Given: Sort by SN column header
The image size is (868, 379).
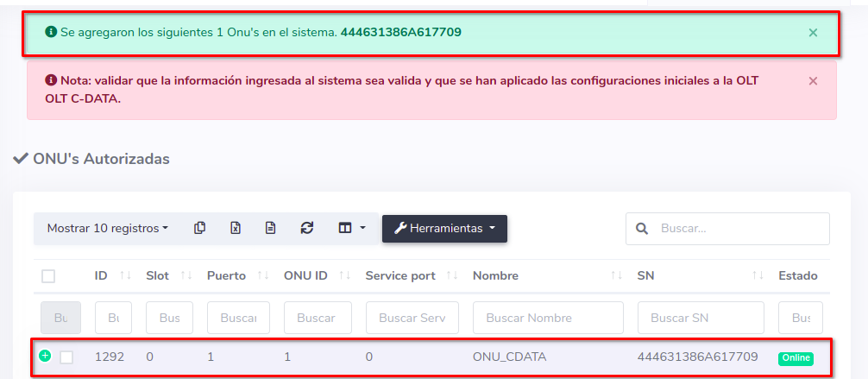Looking at the screenshot, I should 700,275.
